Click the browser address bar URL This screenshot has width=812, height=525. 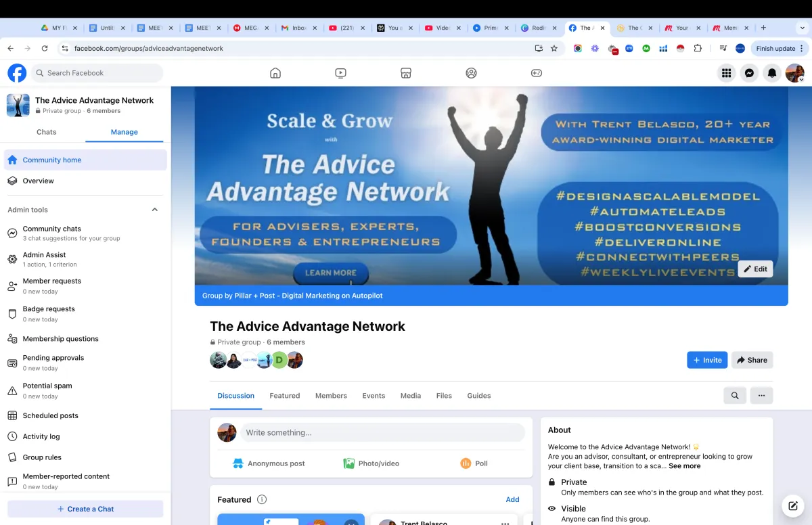(x=149, y=49)
